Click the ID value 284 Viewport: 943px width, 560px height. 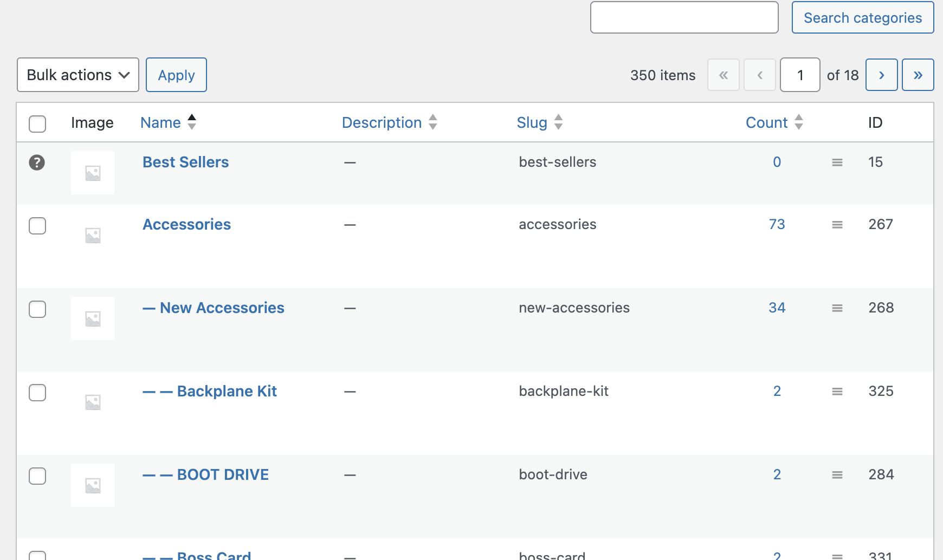[x=881, y=474]
